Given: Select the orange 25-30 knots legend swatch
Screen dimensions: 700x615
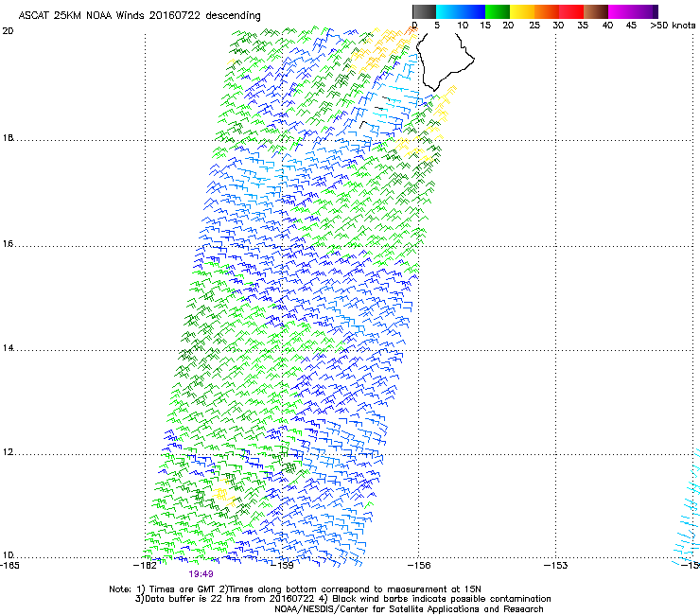Looking at the screenshot, I should pos(547,11).
